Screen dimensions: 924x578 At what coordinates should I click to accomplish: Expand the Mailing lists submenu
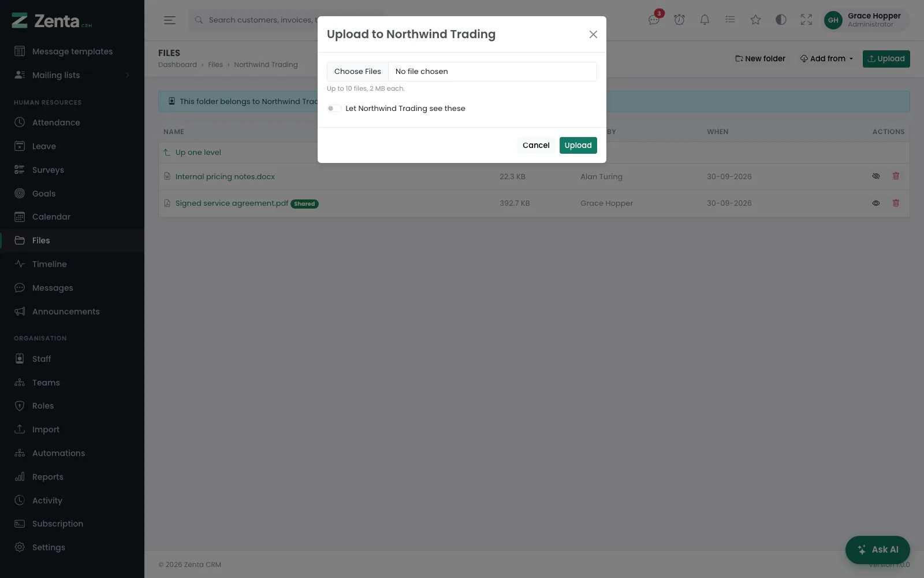pos(72,75)
